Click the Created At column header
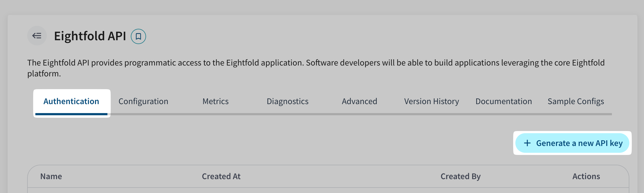 pos(221,176)
